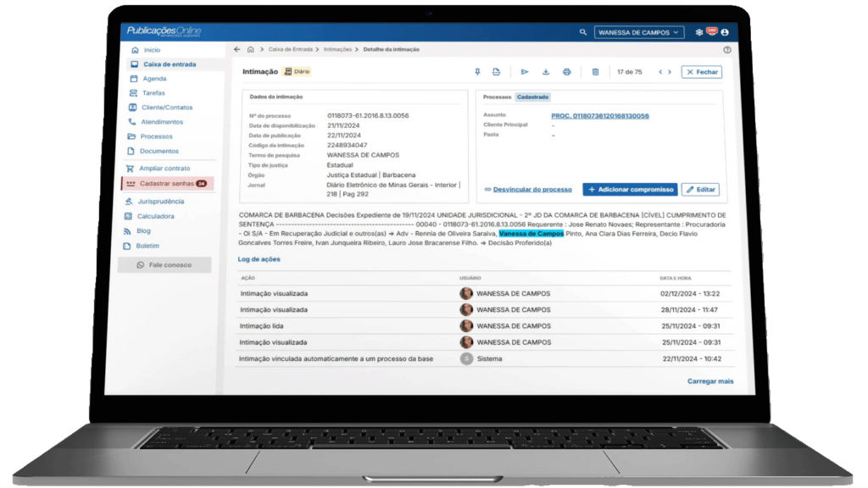
Task: Go to Intimações breadcrumb link
Action: (x=337, y=49)
